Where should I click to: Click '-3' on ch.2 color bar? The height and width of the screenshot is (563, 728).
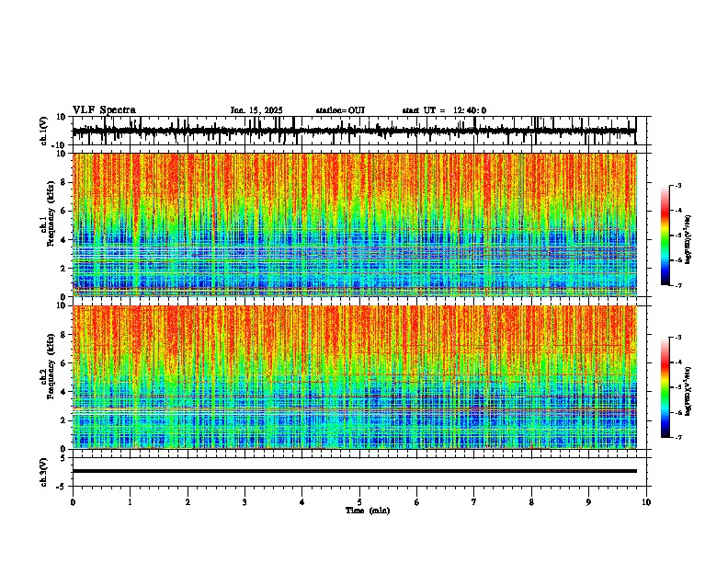[x=677, y=338]
